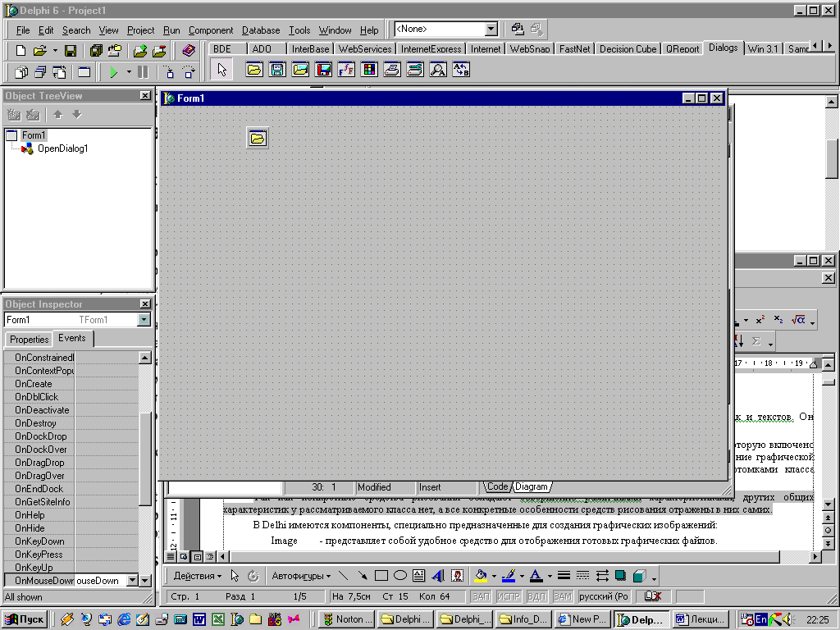Click the Пуск Start button
The image size is (840, 630).
[x=25, y=619]
